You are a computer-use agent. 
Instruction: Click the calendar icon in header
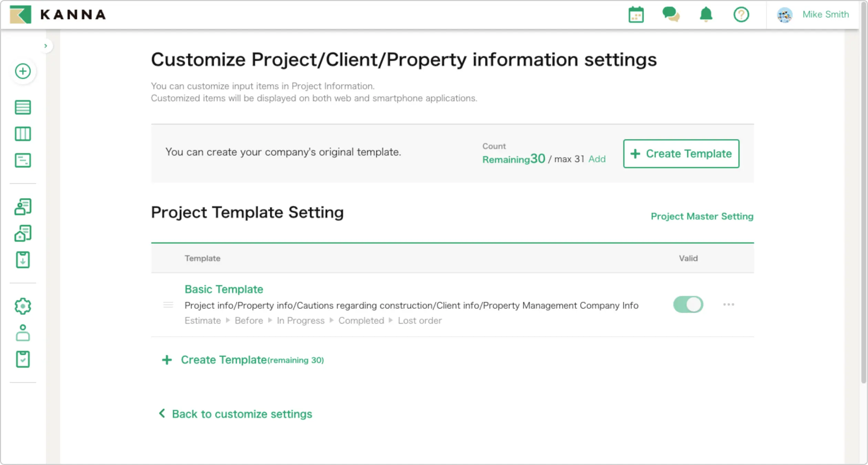pyautogui.click(x=636, y=15)
